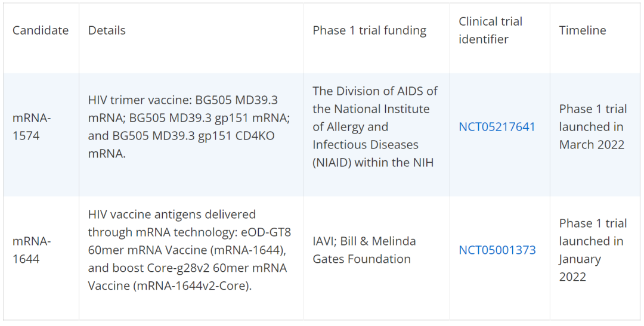644x326 pixels.
Task: Select the mRNA-1644 candidate cell
Action: 32,250
